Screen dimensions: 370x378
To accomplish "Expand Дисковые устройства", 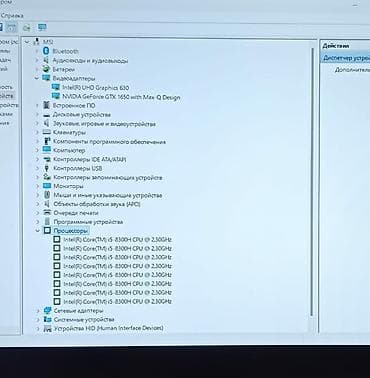I will [37, 115].
